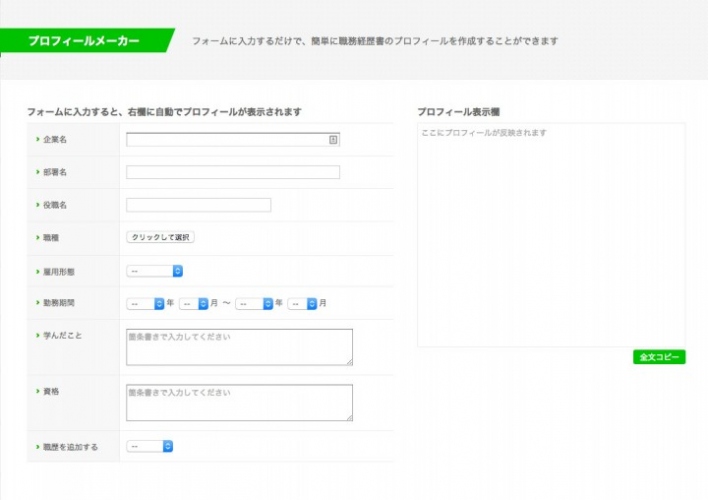The height and width of the screenshot is (500, 708).
Task: Open the 雇用形態 employment type dropdown
Action: coord(154,271)
